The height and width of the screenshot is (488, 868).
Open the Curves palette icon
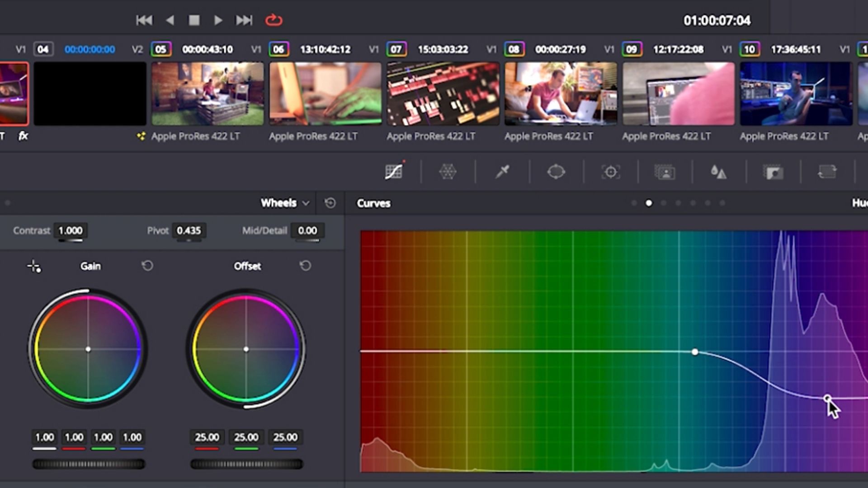tap(393, 172)
